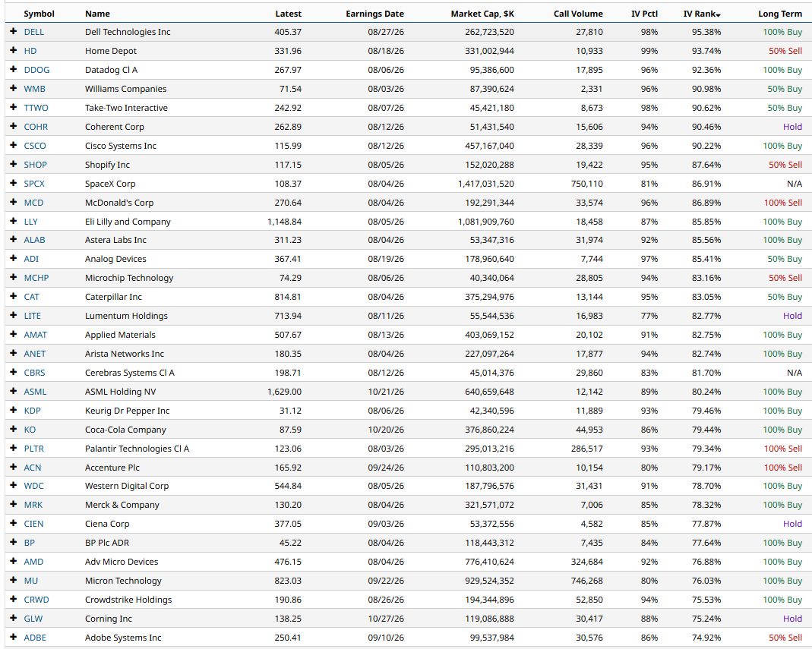This screenshot has width=812, height=649.
Task: Open 100% Buy rating for AMAT
Action: 782,335
